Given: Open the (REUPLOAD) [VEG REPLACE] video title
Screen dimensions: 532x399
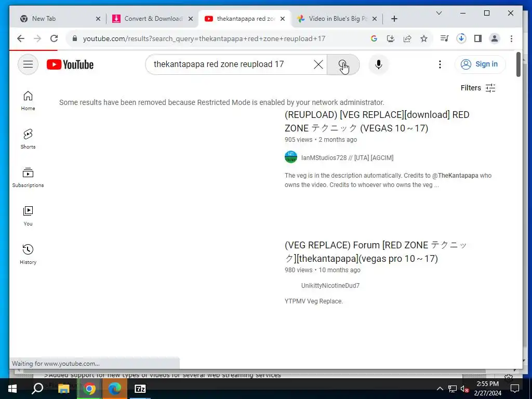Looking at the screenshot, I should (377, 122).
